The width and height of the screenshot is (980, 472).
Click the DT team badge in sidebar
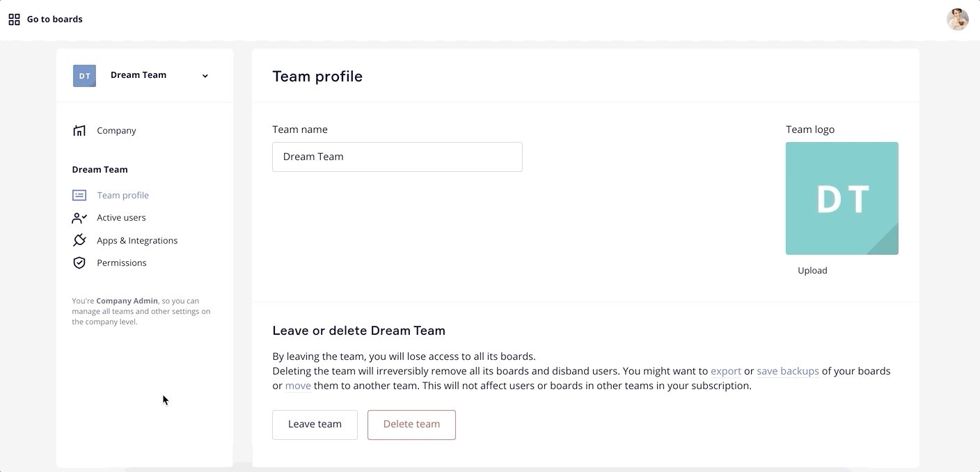(x=84, y=76)
